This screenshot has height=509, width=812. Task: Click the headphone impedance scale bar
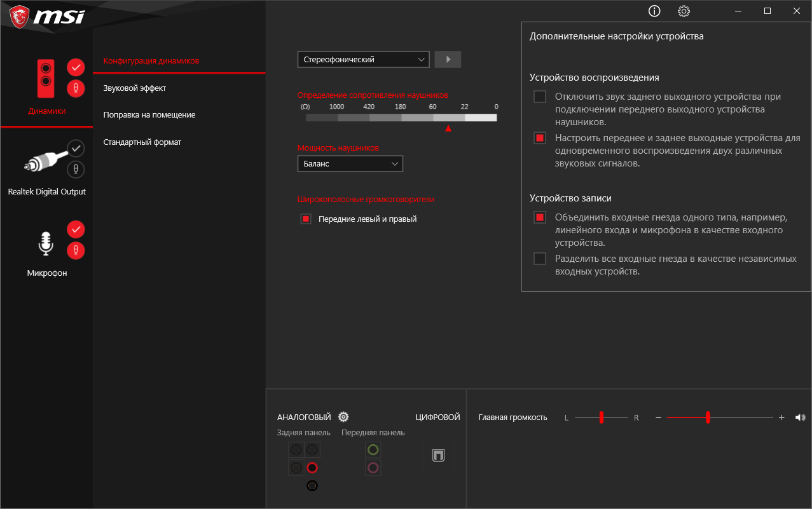coord(401,118)
